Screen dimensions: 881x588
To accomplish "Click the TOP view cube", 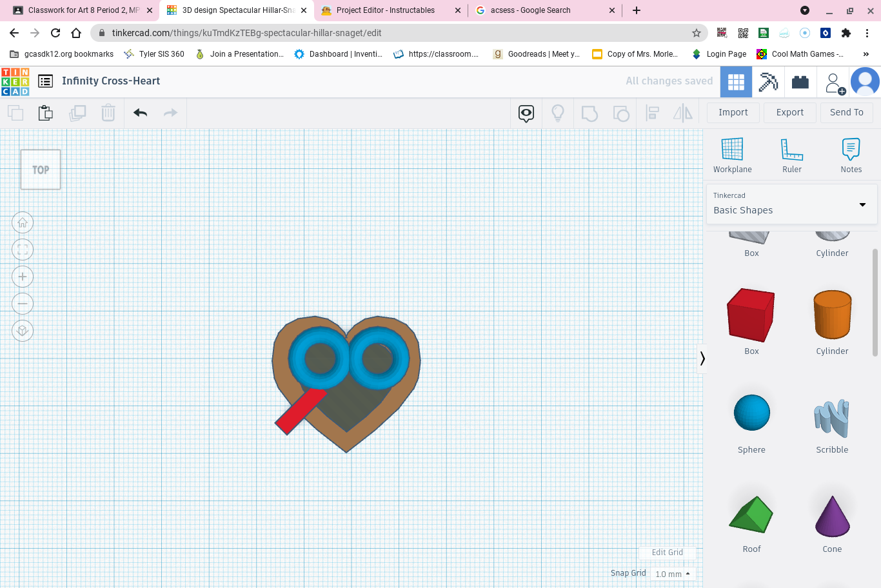I will click(41, 170).
